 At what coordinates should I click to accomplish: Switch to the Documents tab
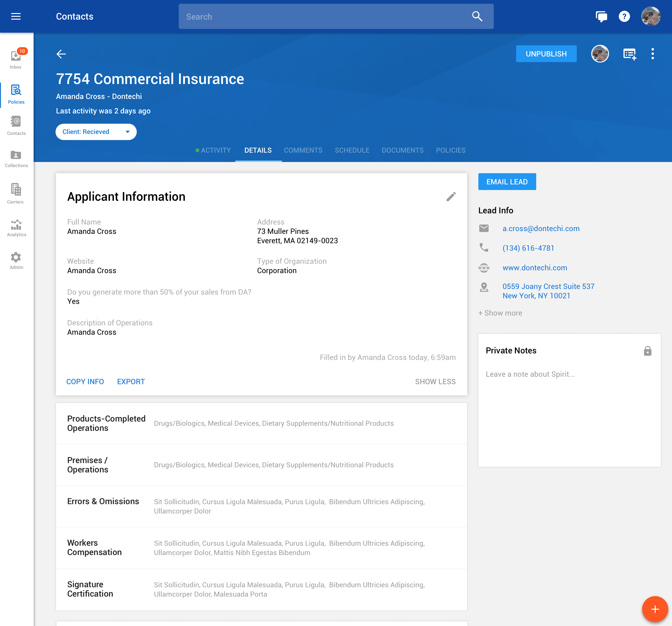coord(402,150)
